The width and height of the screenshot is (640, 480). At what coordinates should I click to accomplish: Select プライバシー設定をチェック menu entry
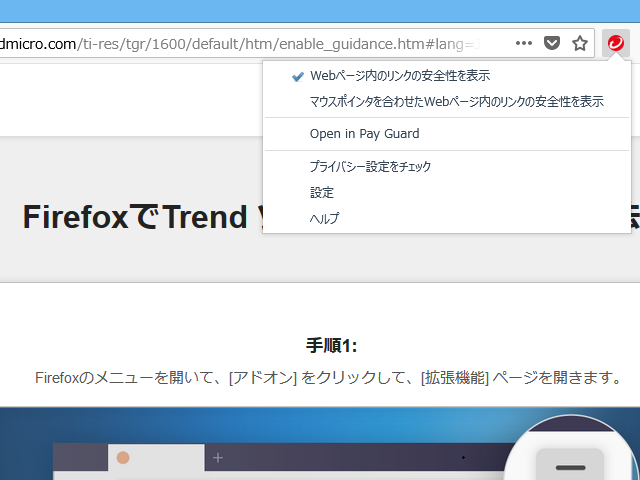coord(447,167)
